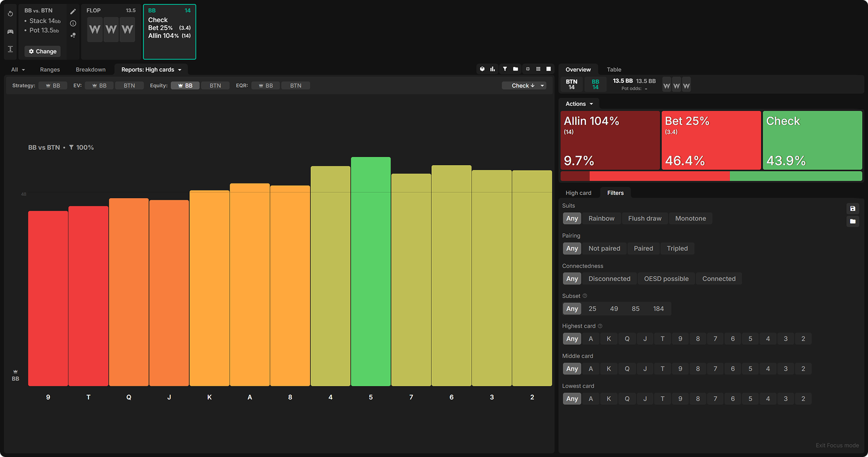
Task: Click the red Bet 25% action tile
Action: pos(711,140)
